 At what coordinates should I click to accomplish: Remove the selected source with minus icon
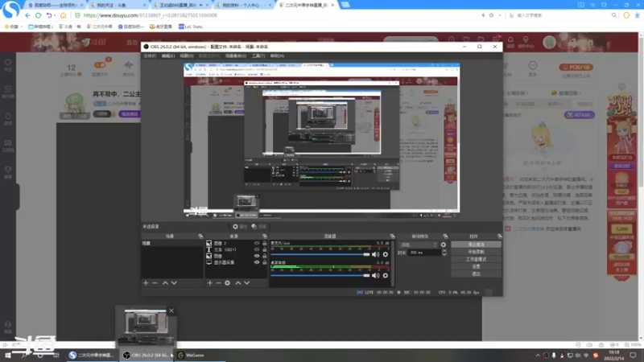pos(218,283)
